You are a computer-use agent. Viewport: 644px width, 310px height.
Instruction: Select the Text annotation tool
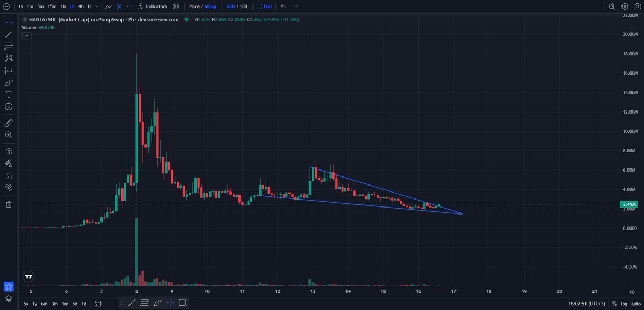click(x=9, y=94)
